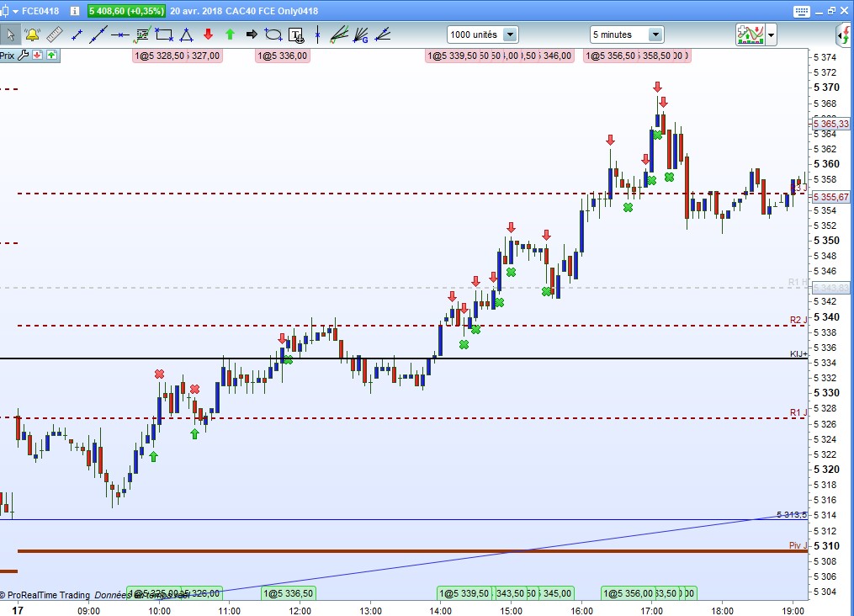Pick the long trend line tool
This screenshot has width=854, height=616.
tap(98, 35)
